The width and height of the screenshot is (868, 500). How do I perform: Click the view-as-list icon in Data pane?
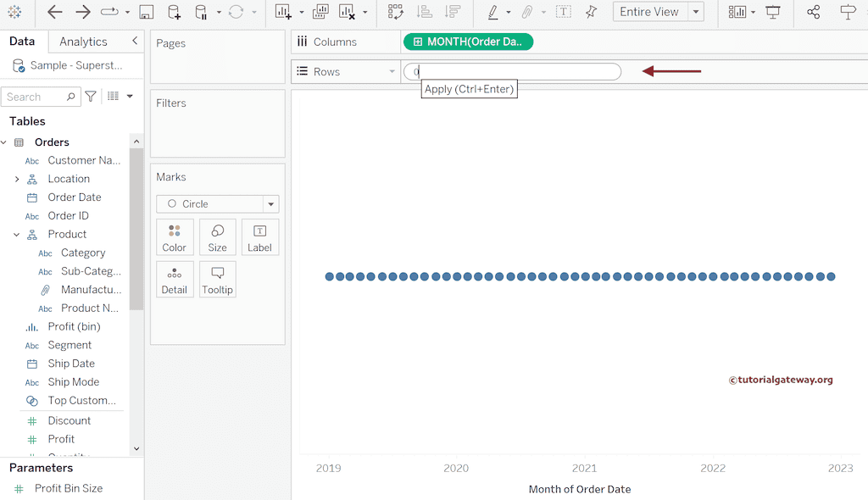click(x=113, y=97)
